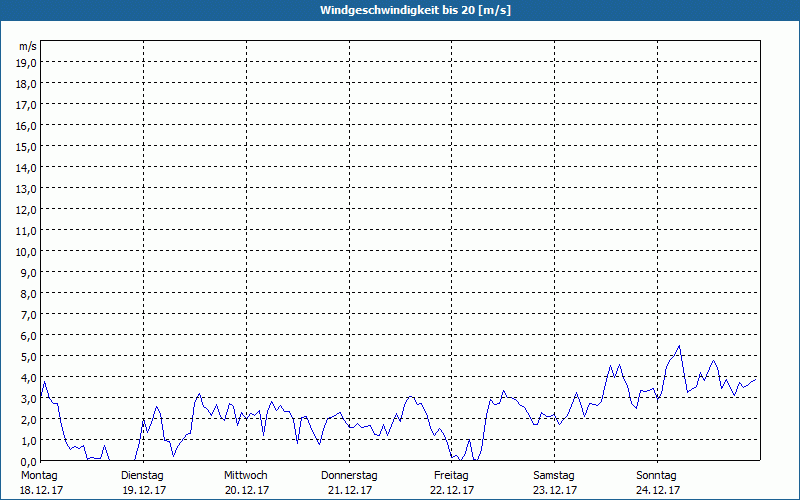
Task: Select the '6,0' y-axis value
Action: click(29, 336)
